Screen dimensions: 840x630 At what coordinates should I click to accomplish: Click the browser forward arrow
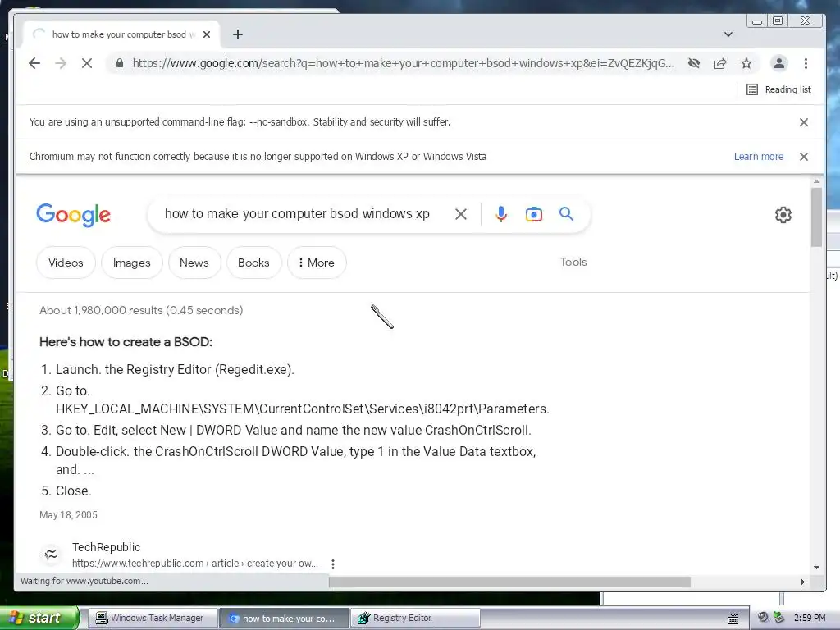click(x=61, y=63)
